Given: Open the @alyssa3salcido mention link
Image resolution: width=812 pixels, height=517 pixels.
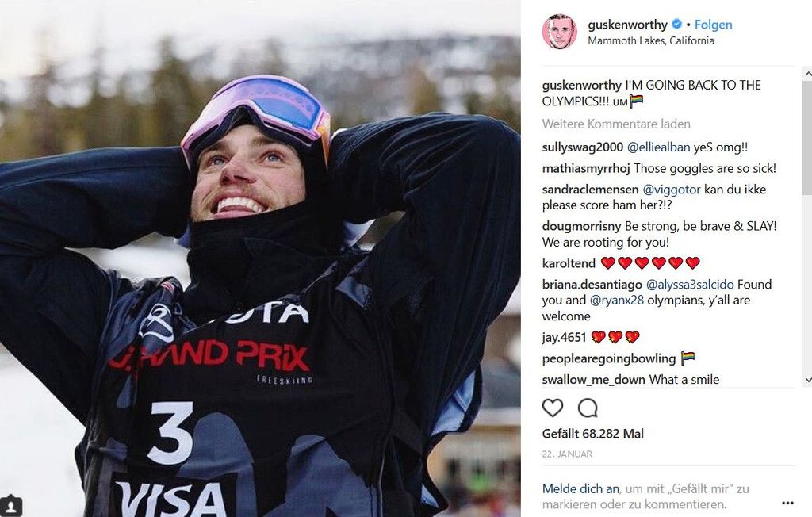Looking at the screenshot, I should 690,285.
